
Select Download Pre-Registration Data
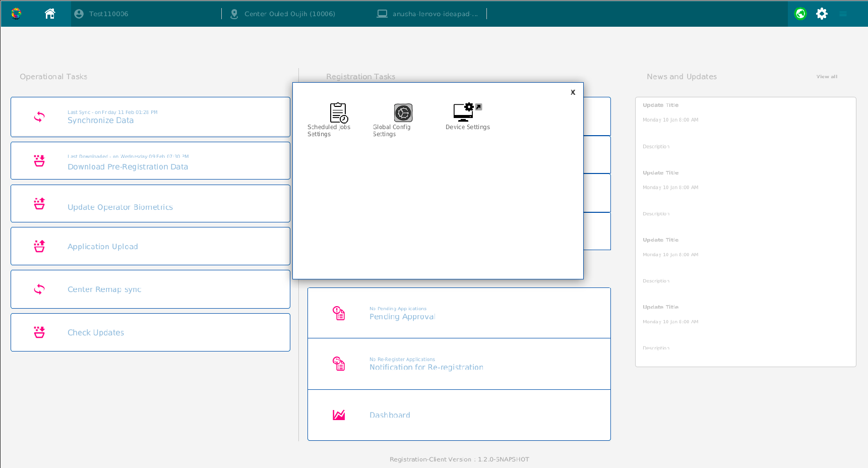(x=128, y=167)
